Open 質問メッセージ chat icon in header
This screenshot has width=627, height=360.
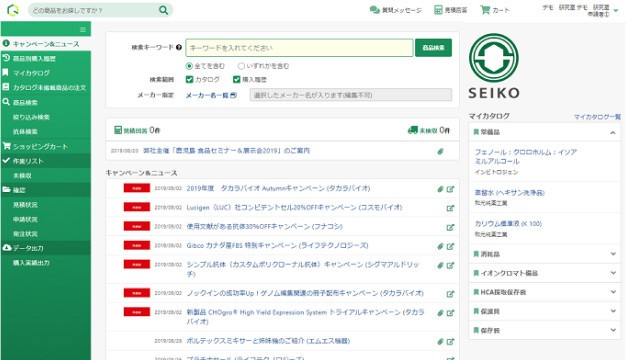374,10
